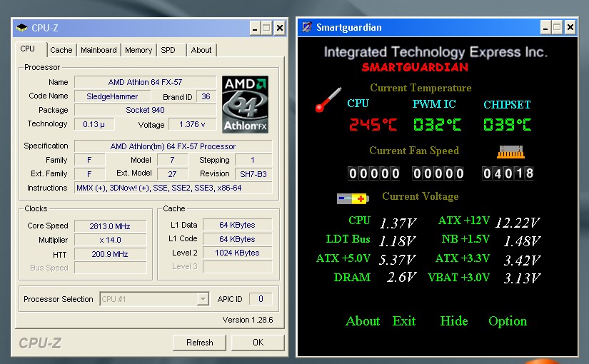Click the empty Level 3 field

(237, 267)
